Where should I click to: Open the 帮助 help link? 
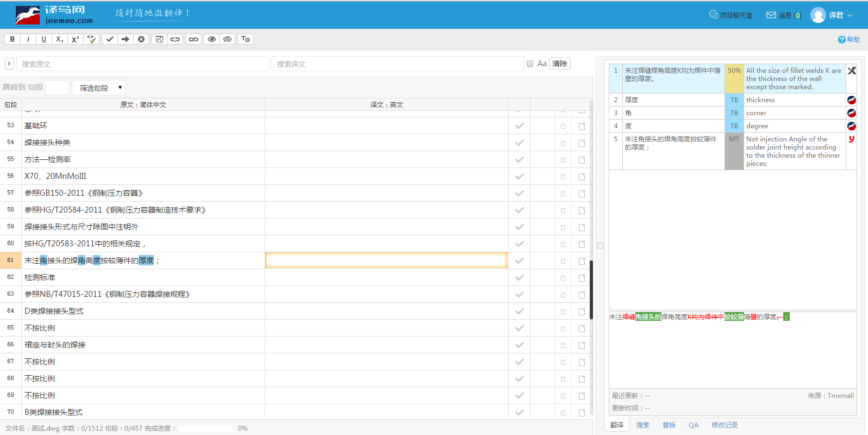(x=849, y=40)
